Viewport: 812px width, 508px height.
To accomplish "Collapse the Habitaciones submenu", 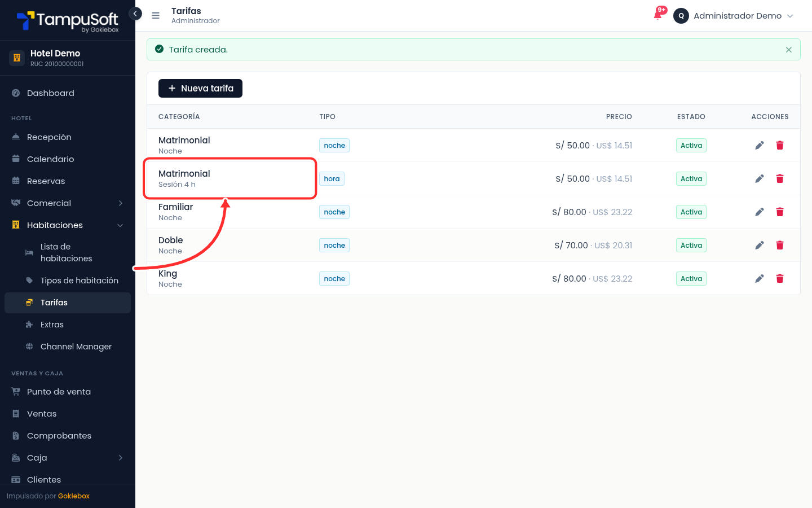I will pyautogui.click(x=68, y=225).
